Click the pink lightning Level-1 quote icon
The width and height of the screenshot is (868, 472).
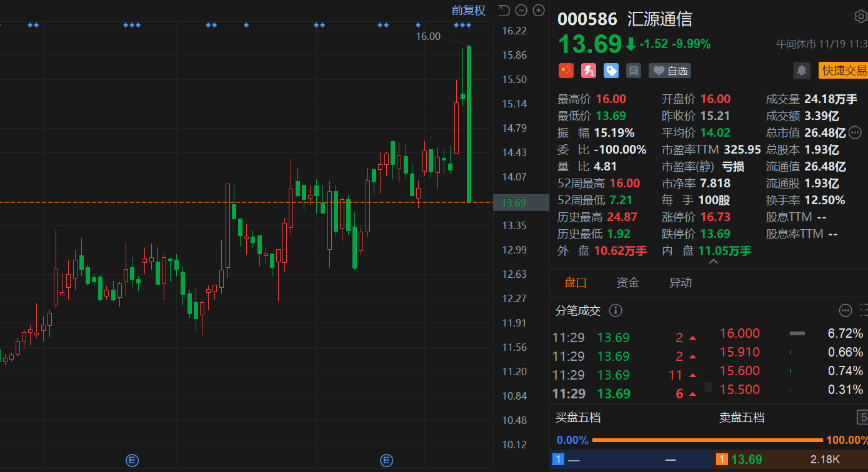[589, 71]
